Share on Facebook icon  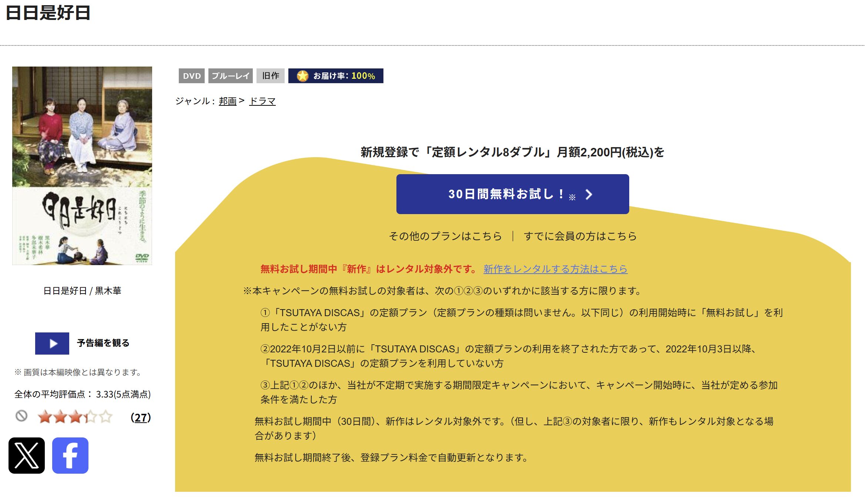(70, 456)
